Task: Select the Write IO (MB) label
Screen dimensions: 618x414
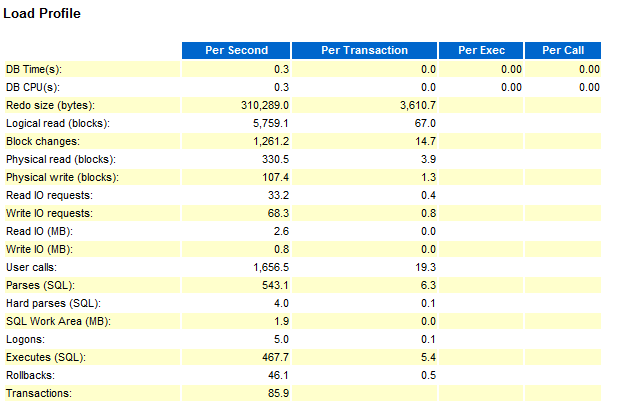Action: coord(39,250)
